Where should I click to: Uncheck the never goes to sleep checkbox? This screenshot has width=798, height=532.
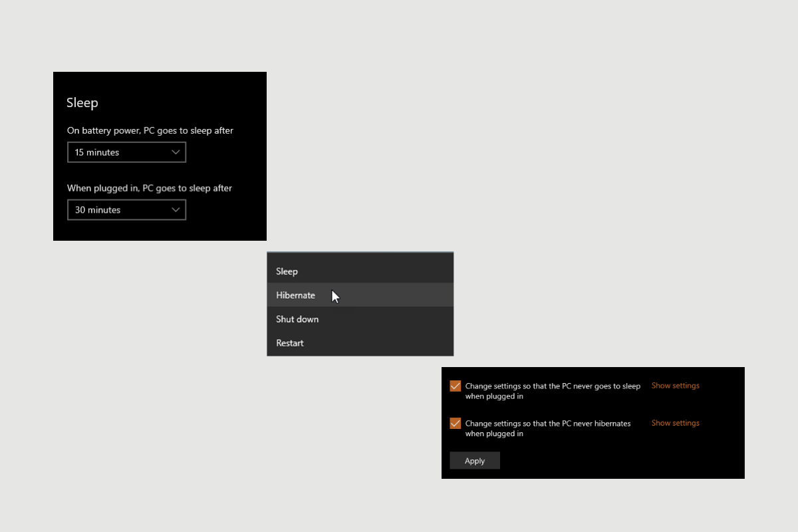(456, 386)
